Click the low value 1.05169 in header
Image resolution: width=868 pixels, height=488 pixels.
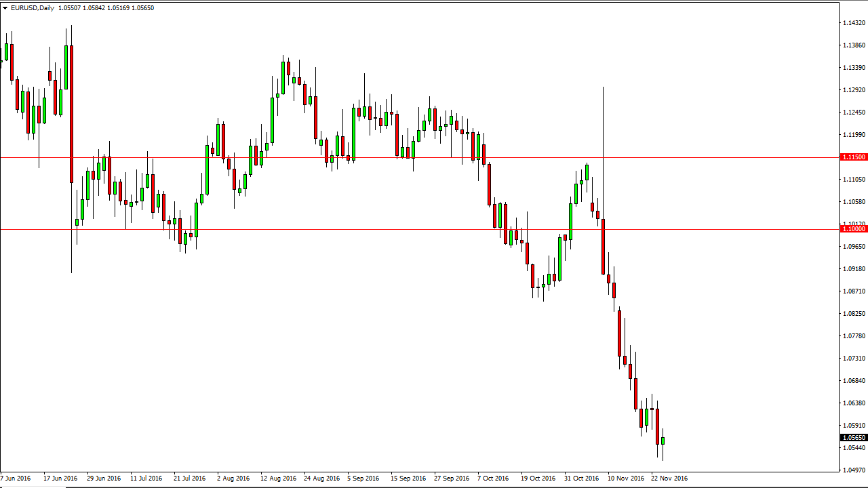click(x=119, y=8)
